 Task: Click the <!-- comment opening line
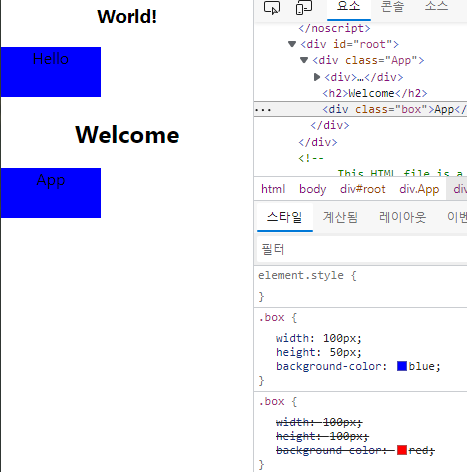click(311, 158)
